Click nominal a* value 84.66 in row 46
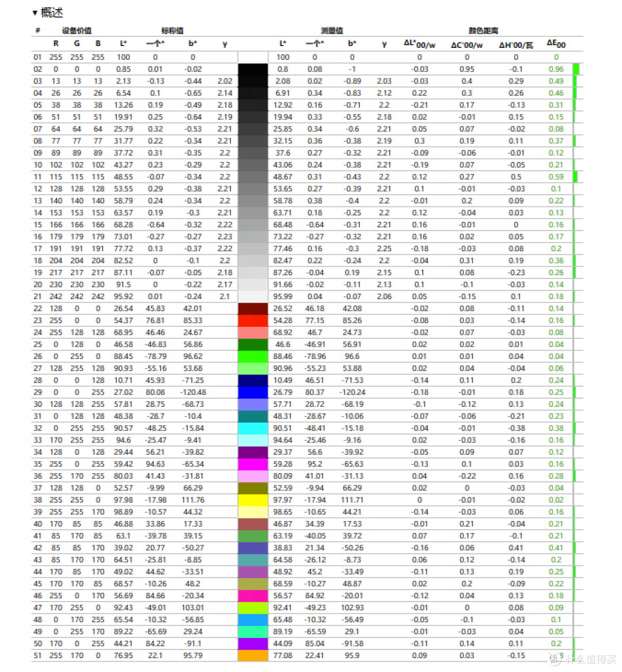 click(x=155, y=596)
